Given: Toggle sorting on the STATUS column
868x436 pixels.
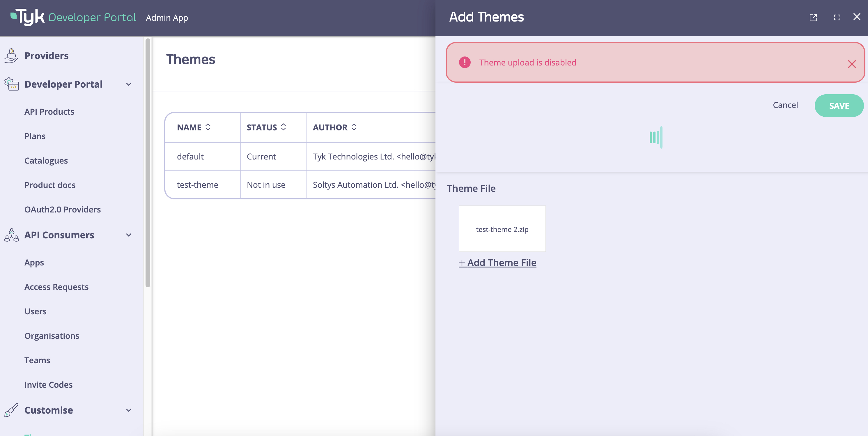Looking at the screenshot, I should (284, 127).
